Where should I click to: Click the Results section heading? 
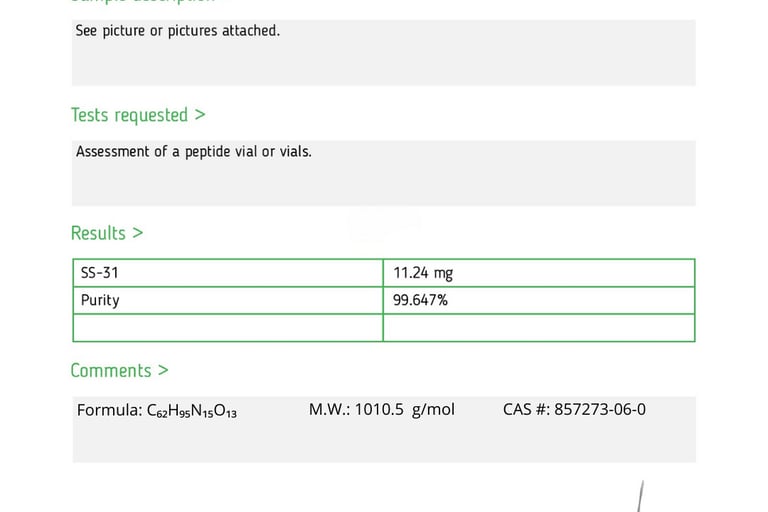[x=98, y=233]
